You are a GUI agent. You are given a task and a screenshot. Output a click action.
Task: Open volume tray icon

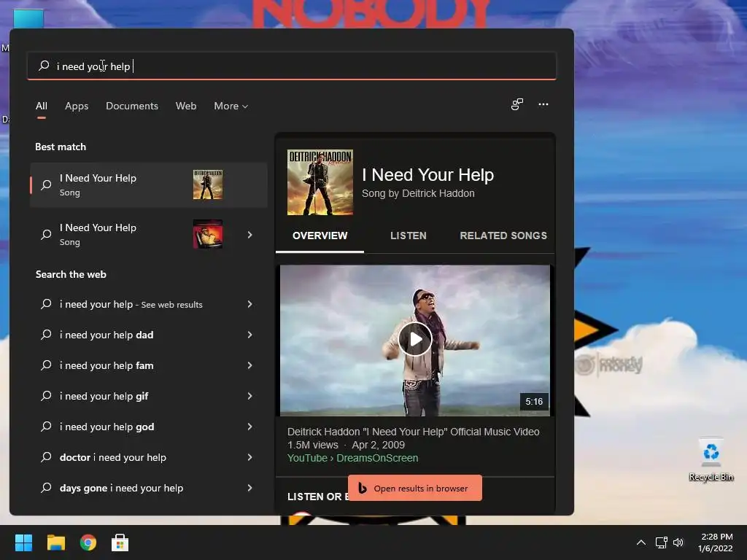point(678,542)
